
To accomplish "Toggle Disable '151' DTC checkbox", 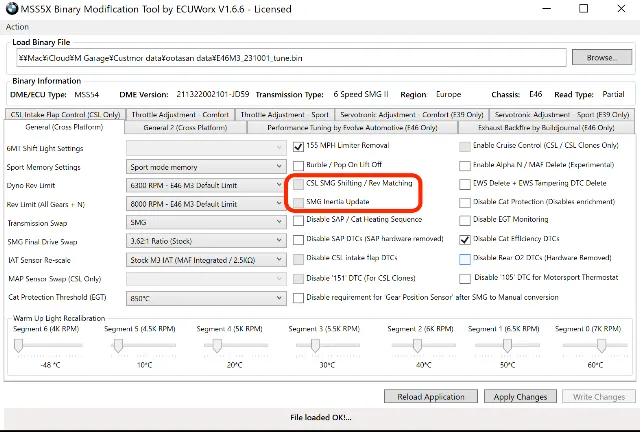I will (298, 278).
